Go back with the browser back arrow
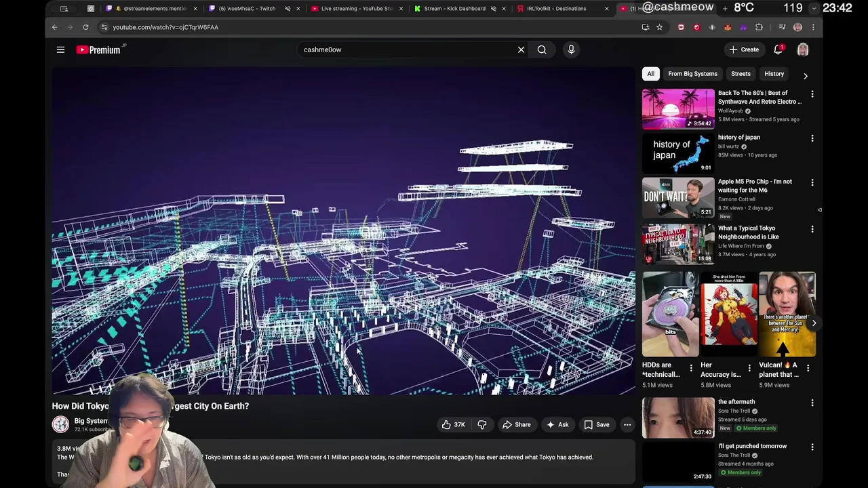Image resolution: width=868 pixels, height=488 pixels. tap(55, 27)
